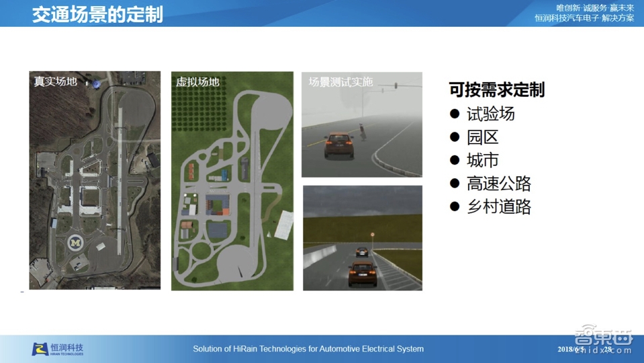This screenshot has width=644, height=363.
Task: Select the 城市 bullet item
Action: [483, 160]
